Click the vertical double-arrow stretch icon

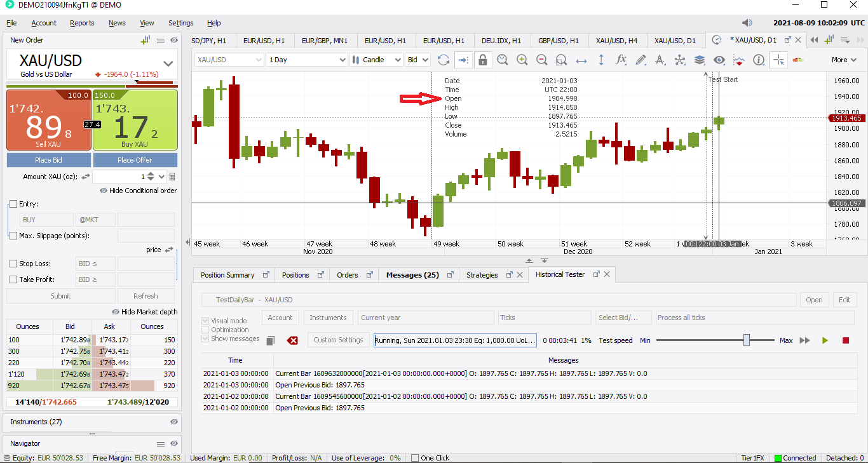coord(601,60)
